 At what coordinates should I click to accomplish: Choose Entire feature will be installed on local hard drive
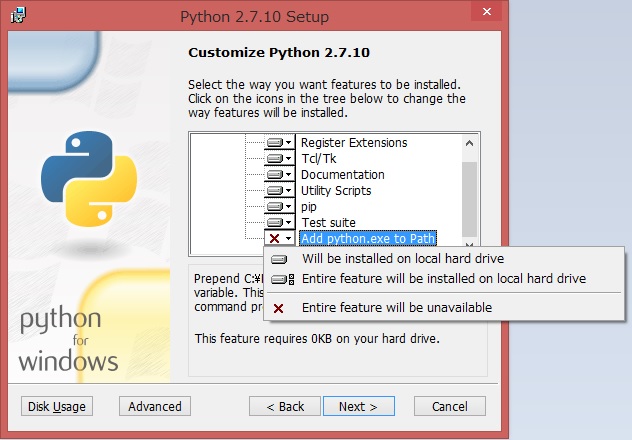(x=443, y=279)
